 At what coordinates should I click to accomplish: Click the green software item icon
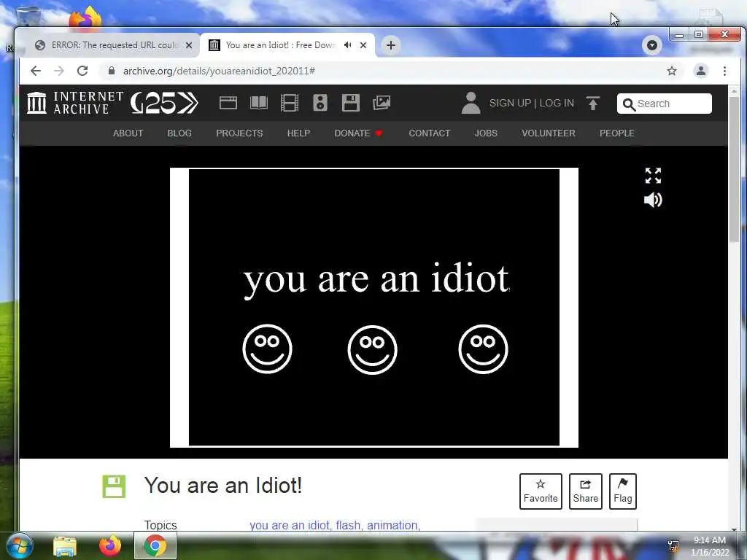114,486
